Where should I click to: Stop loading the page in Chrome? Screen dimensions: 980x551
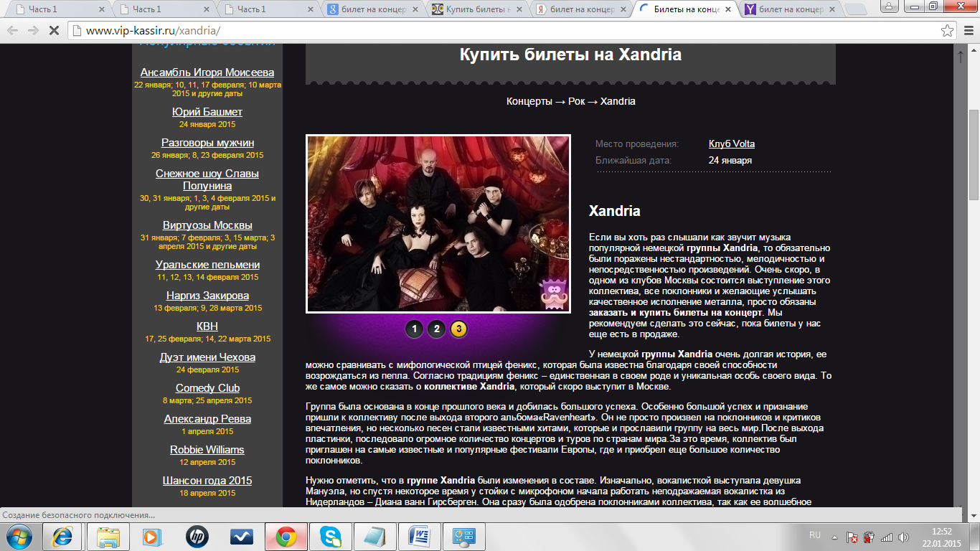pos(55,31)
